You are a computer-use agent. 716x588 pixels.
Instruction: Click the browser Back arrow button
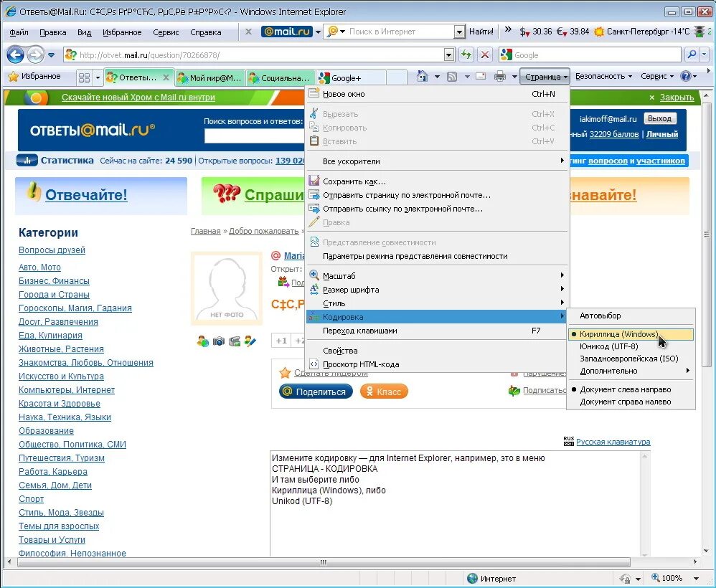pyautogui.click(x=15, y=55)
